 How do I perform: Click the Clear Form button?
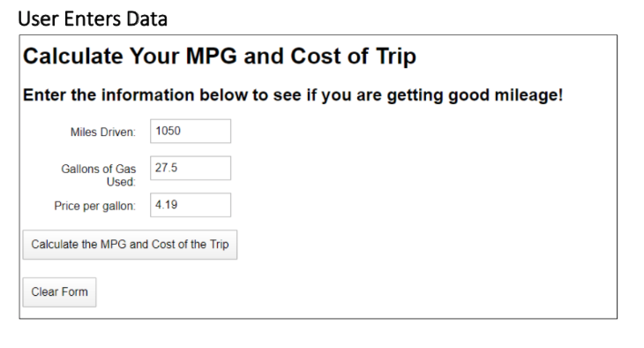60,292
